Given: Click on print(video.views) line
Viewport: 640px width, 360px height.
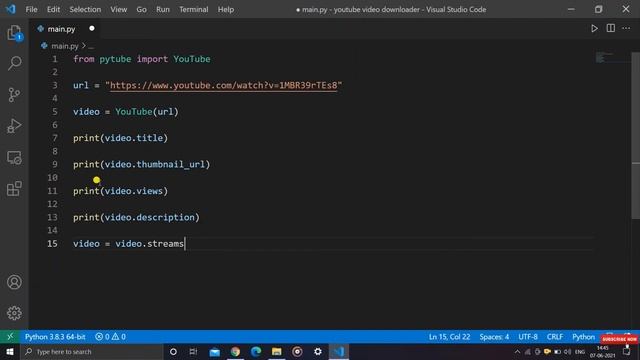Looking at the screenshot, I should [120, 191].
